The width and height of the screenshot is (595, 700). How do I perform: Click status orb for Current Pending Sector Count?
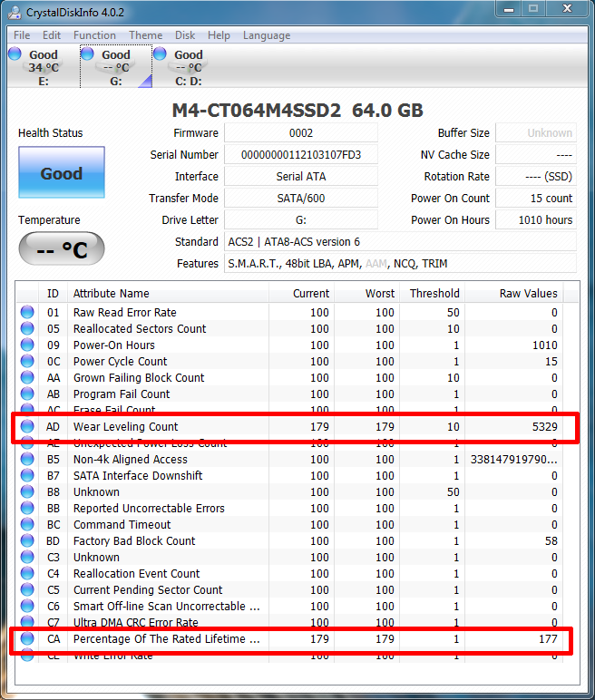27,589
